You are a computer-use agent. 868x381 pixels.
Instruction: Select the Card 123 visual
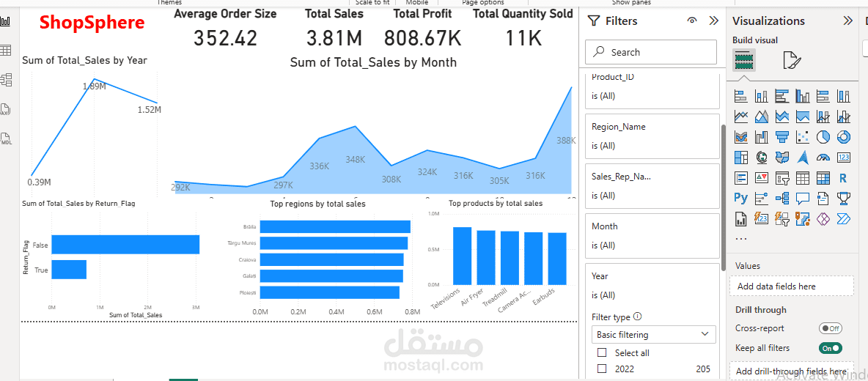click(x=844, y=158)
